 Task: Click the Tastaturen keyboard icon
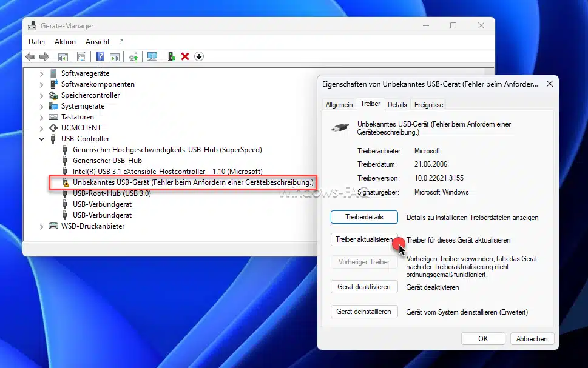53,117
